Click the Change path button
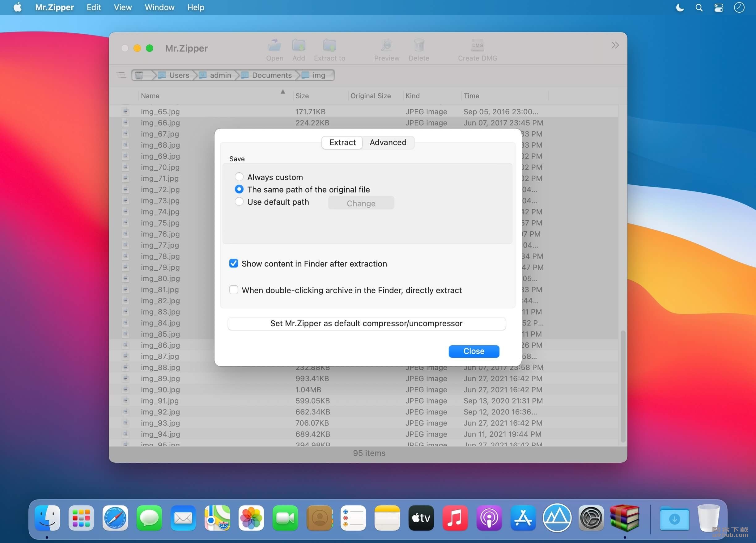Screen dimensions: 756x543 coord(361,203)
